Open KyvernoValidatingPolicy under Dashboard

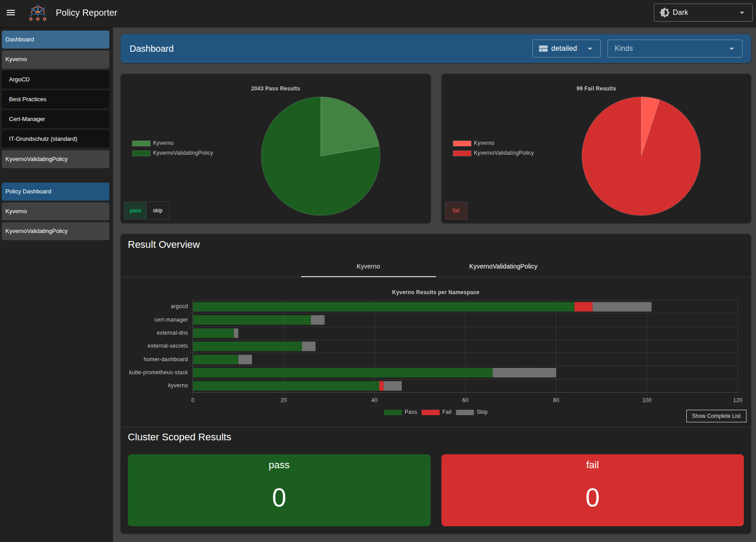point(55,159)
